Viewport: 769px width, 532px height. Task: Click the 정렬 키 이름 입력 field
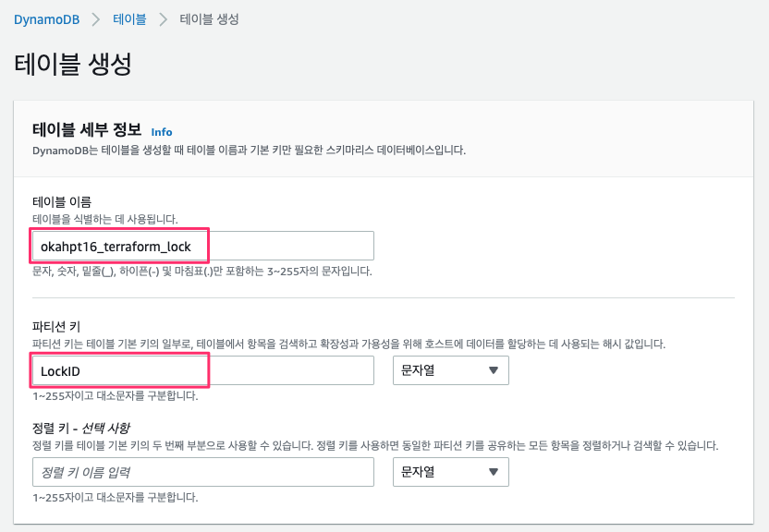(203, 472)
